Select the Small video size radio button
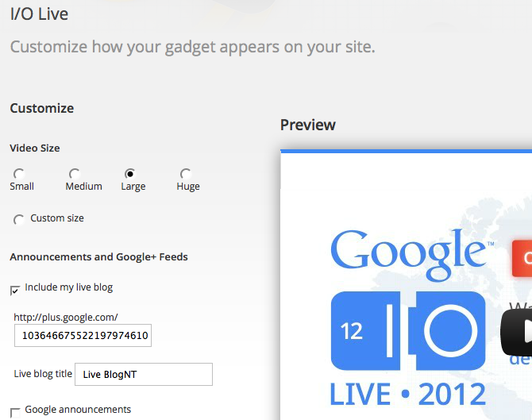The image size is (532, 420). [18, 174]
